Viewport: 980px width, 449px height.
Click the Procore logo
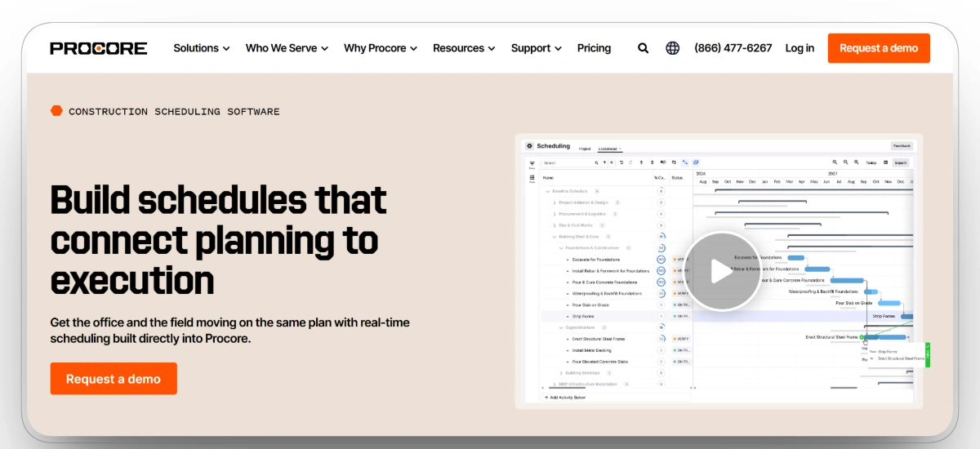pos(99,48)
